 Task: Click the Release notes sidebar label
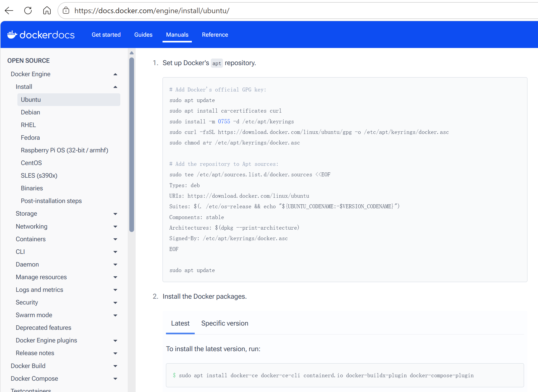[x=35, y=353]
